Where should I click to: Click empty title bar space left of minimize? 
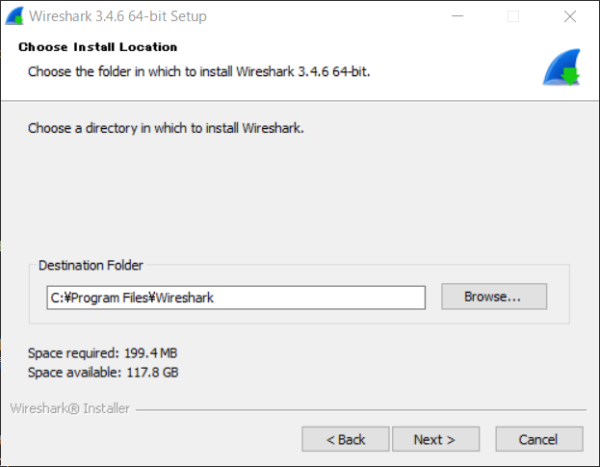click(325, 16)
